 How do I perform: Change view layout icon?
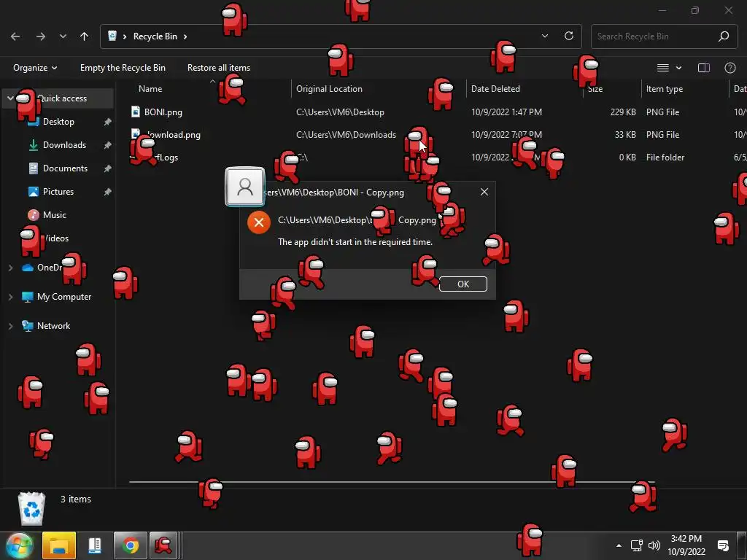[662, 68]
